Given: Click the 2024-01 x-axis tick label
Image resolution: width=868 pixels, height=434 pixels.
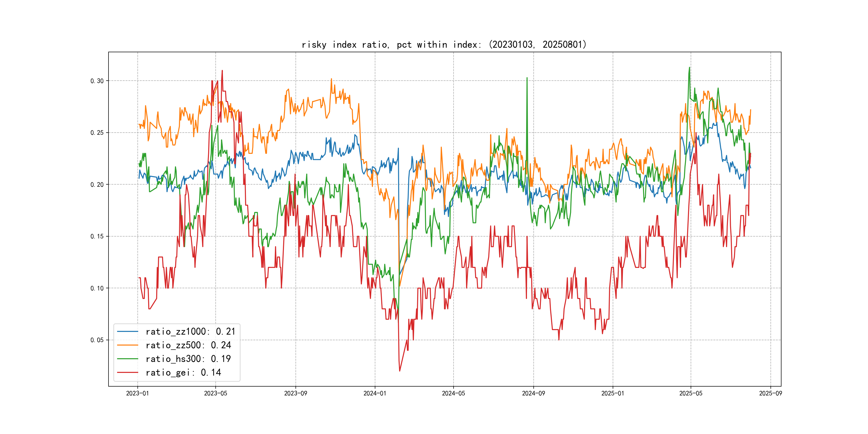Looking at the screenshot, I should pyautogui.click(x=375, y=393).
